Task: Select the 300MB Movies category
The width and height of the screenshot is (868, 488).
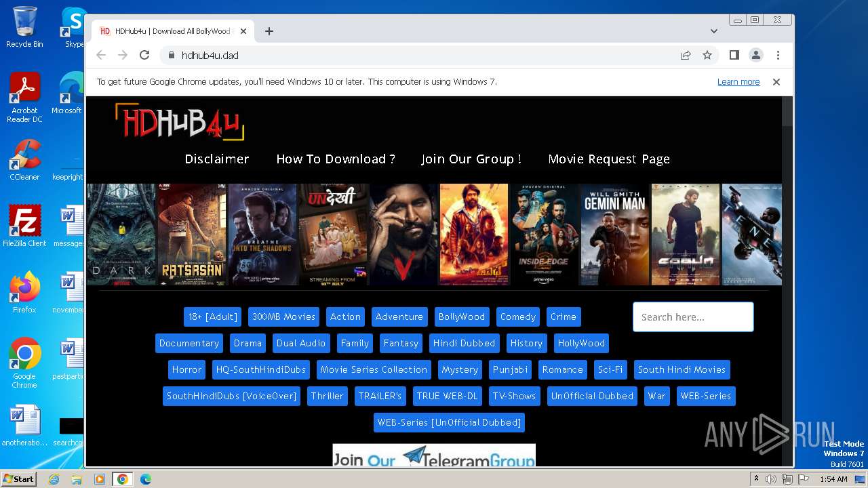Action: click(x=283, y=317)
